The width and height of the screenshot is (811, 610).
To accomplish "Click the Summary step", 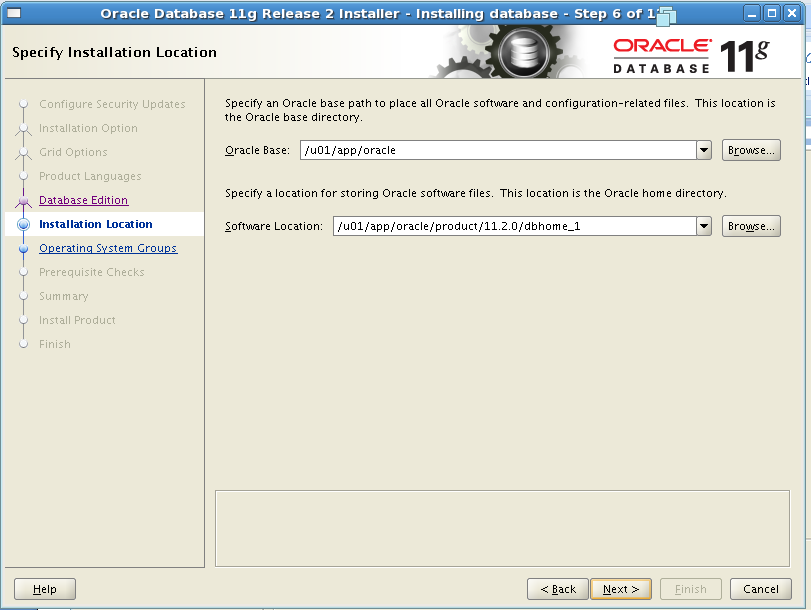I will (x=64, y=296).
